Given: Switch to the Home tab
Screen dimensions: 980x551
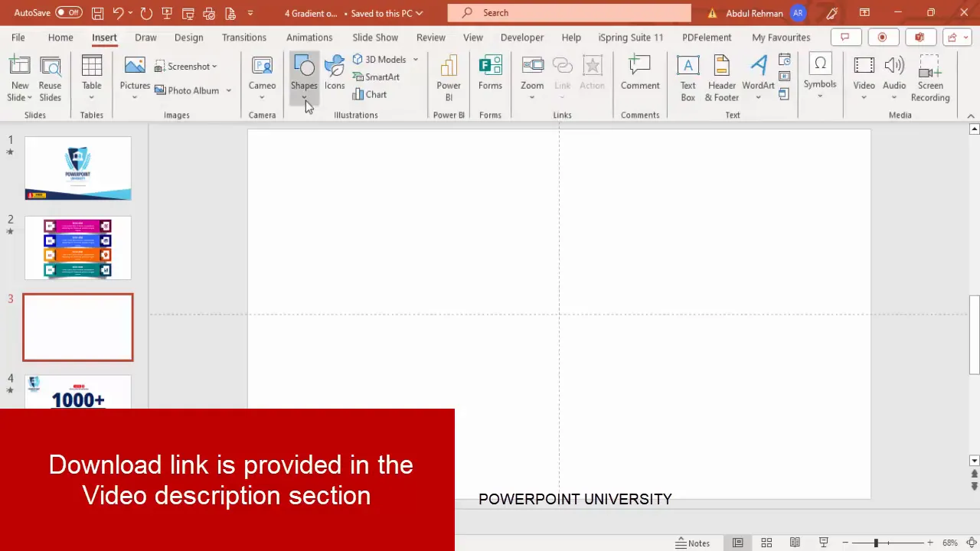Looking at the screenshot, I should [60, 37].
